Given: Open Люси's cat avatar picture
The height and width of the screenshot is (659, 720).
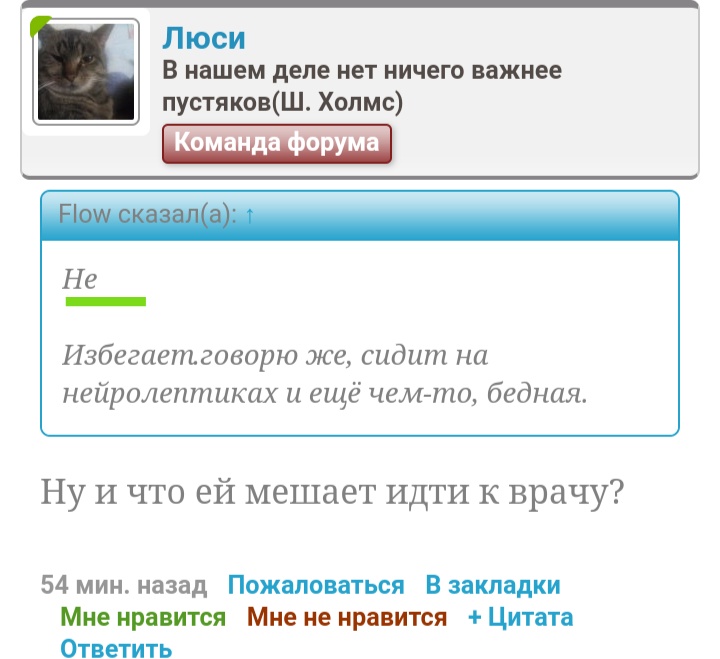Looking at the screenshot, I should (86, 72).
